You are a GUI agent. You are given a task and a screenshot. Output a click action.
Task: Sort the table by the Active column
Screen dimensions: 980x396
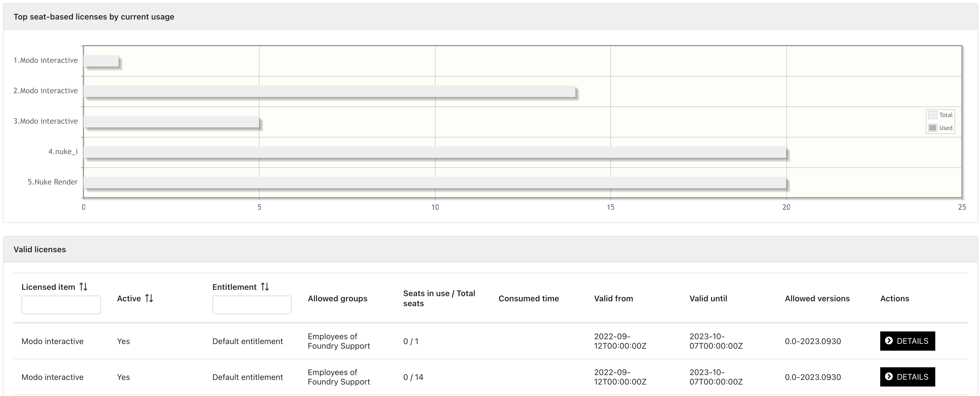149,298
